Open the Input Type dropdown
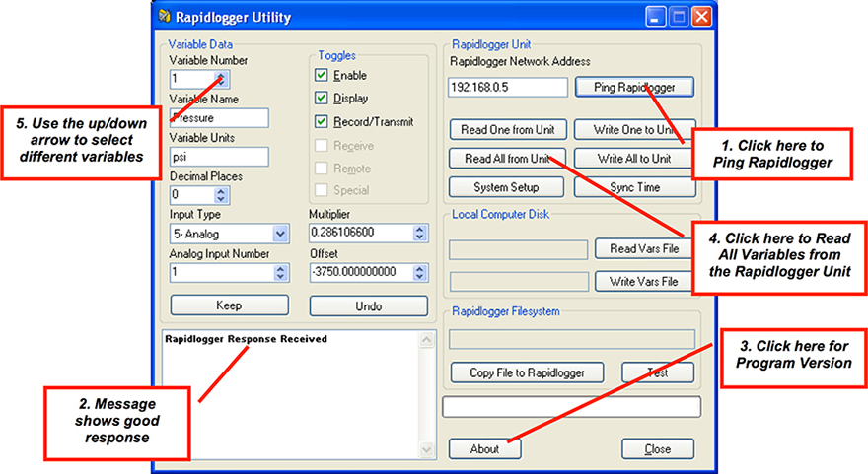The width and height of the screenshot is (868, 474). point(281,234)
